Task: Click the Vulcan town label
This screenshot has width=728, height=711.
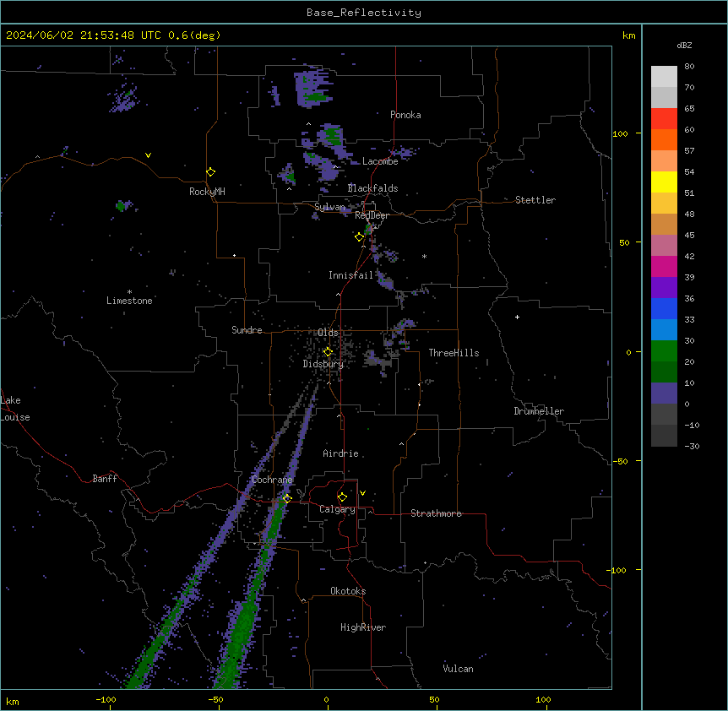Action: (x=459, y=669)
